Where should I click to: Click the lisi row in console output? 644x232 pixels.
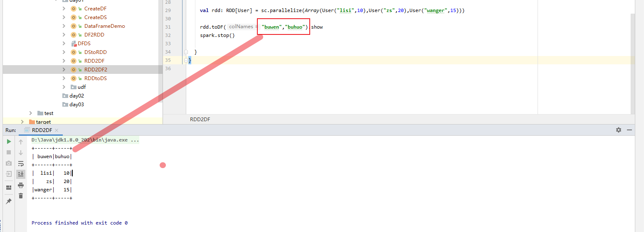point(52,173)
